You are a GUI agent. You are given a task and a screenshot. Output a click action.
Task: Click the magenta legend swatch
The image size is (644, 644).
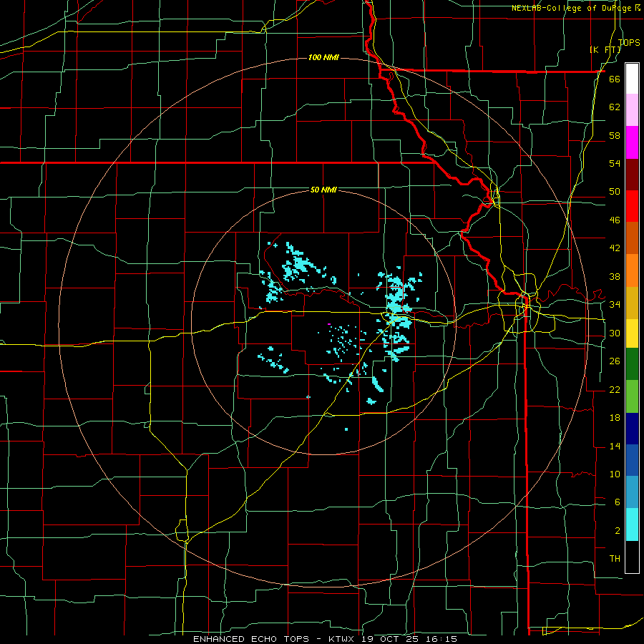coord(632,142)
